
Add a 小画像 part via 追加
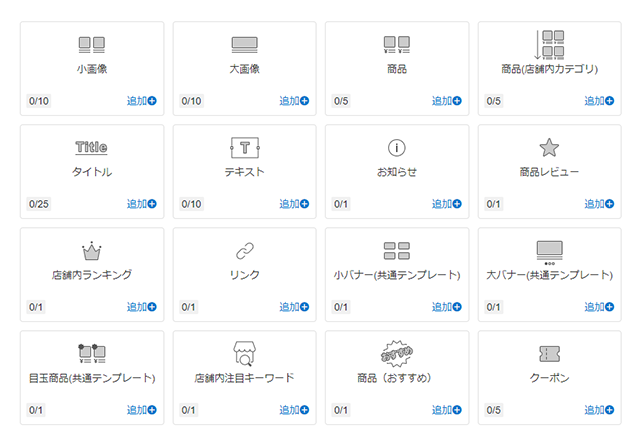(142, 101)
